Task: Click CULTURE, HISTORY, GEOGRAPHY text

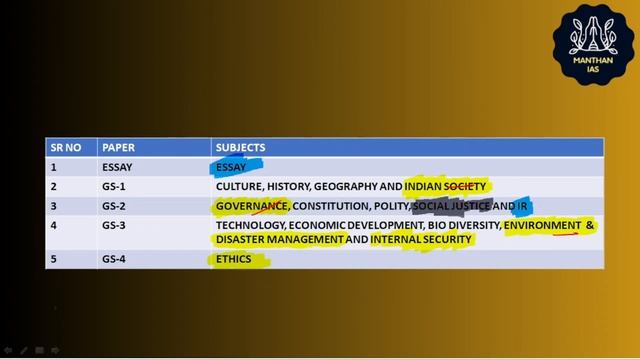Action: coord(296,187)
